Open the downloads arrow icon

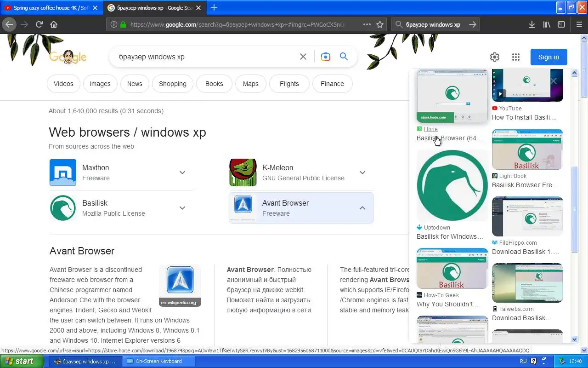[532, 25]
